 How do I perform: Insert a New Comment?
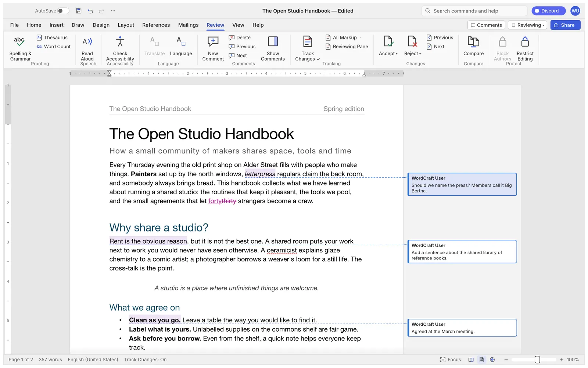click(x=213, y=48)
